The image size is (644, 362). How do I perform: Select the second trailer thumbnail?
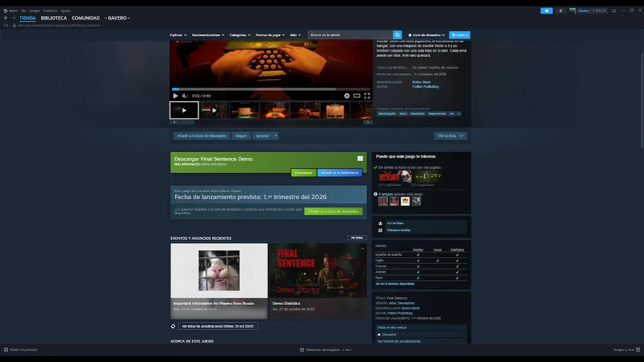[x=214, y=110]
